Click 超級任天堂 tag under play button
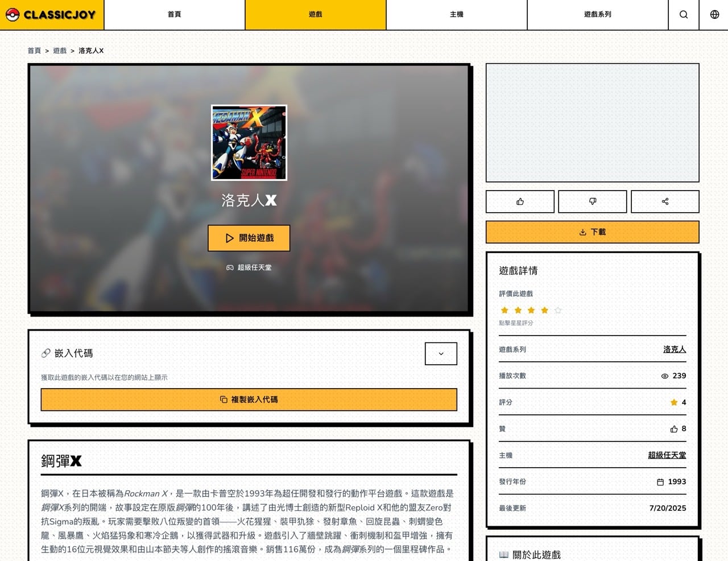The image size is (728, 561). [249, 267]
